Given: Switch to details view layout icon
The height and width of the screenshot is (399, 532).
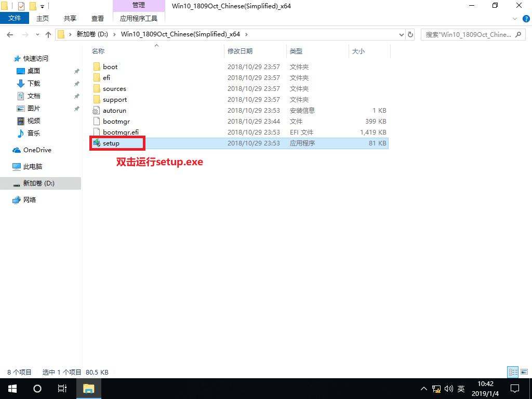Looking at the screenshot, I should (x=513, y=372).
